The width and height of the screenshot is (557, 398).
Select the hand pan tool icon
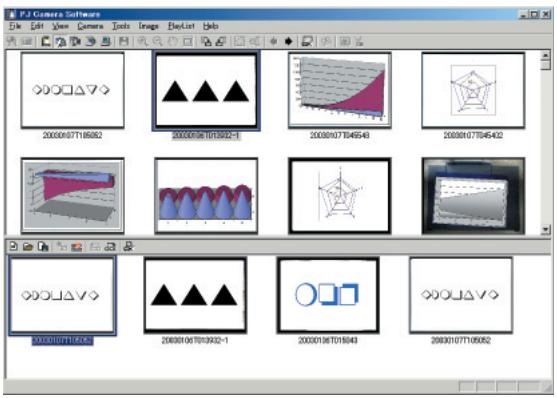173,42
